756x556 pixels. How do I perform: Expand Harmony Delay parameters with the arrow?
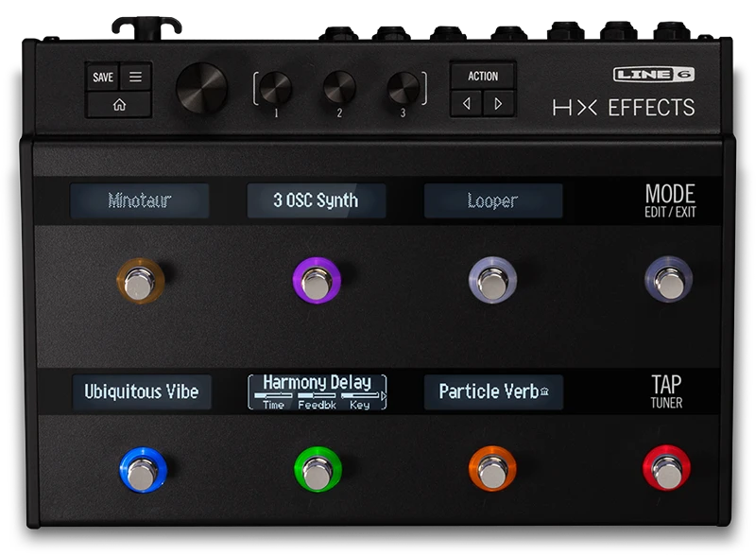tap(383, 396)
